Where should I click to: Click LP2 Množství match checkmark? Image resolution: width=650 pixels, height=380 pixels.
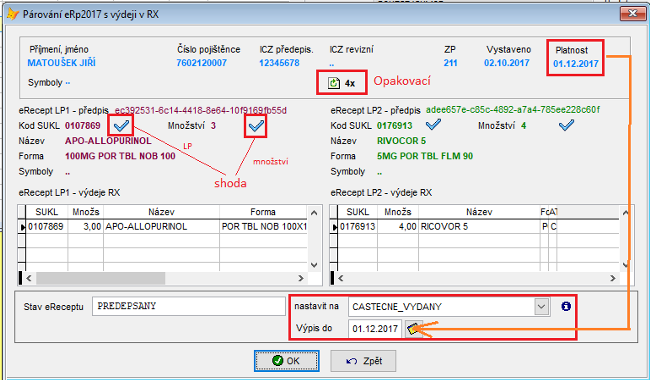coord(566,125)
